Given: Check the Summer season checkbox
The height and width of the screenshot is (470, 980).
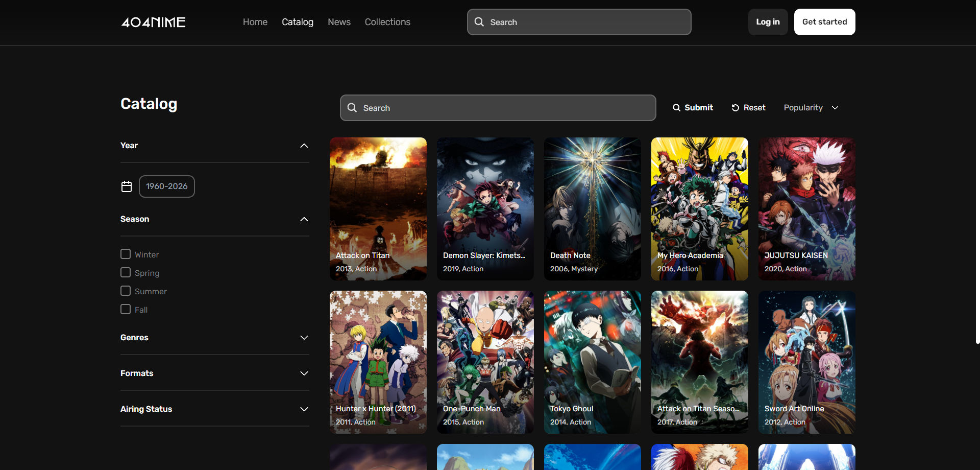Looking at the screenshot, I should pos(126,291).
